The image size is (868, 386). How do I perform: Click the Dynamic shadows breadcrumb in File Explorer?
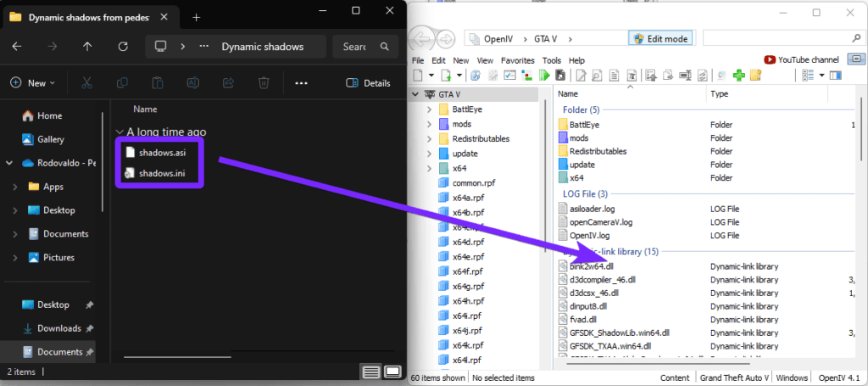263,47
